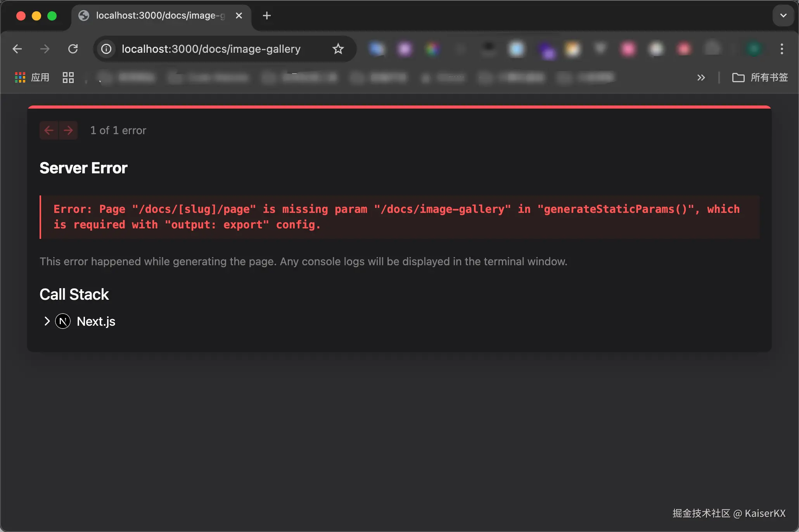This screenshot has width=799, height=532.
Task: Click the browser forward arrow
Action: point(45,49)
